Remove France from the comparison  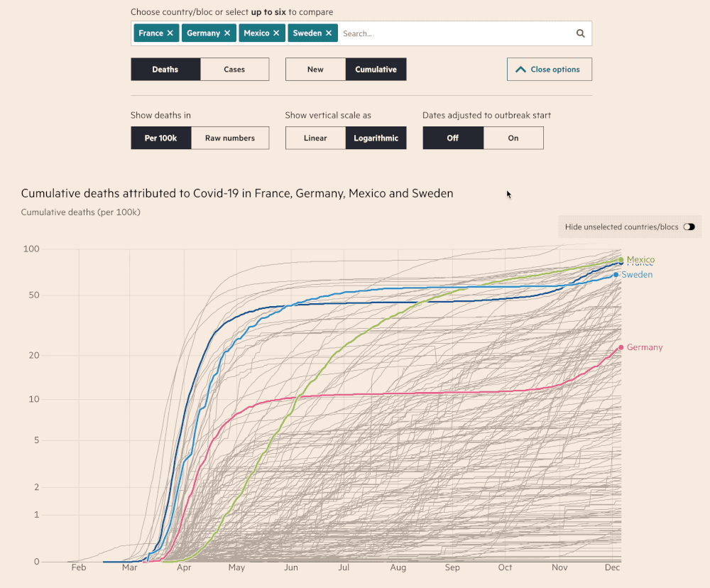click(x=172, y=33)
